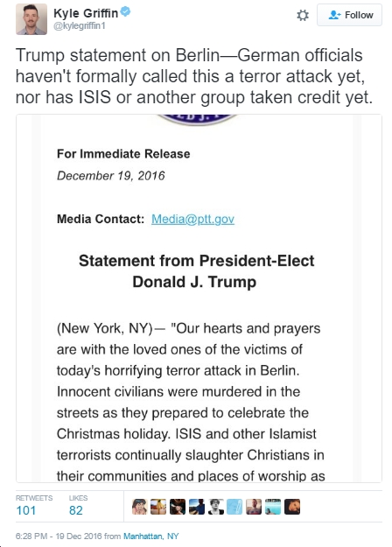View the 82 likes list
The height and width of the screenshot is (547, 392).
click(78, 506)
